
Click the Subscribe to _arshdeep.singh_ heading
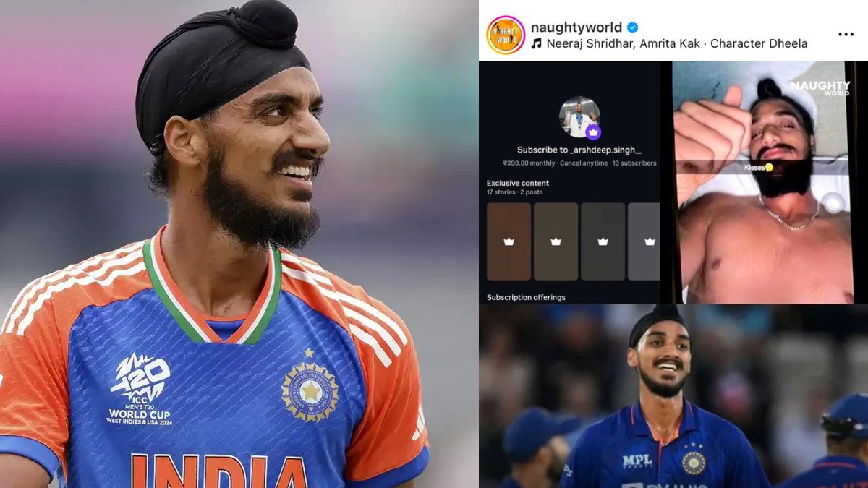579,150
